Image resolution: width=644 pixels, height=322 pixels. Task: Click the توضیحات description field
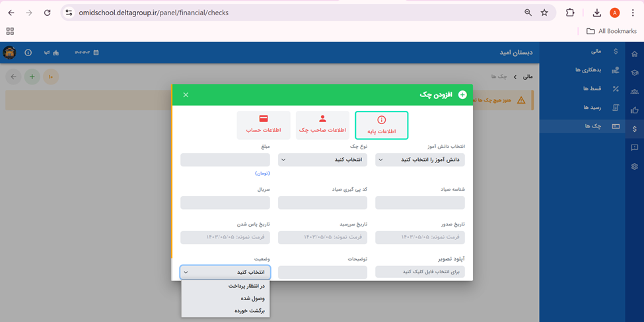coord(322,273)
